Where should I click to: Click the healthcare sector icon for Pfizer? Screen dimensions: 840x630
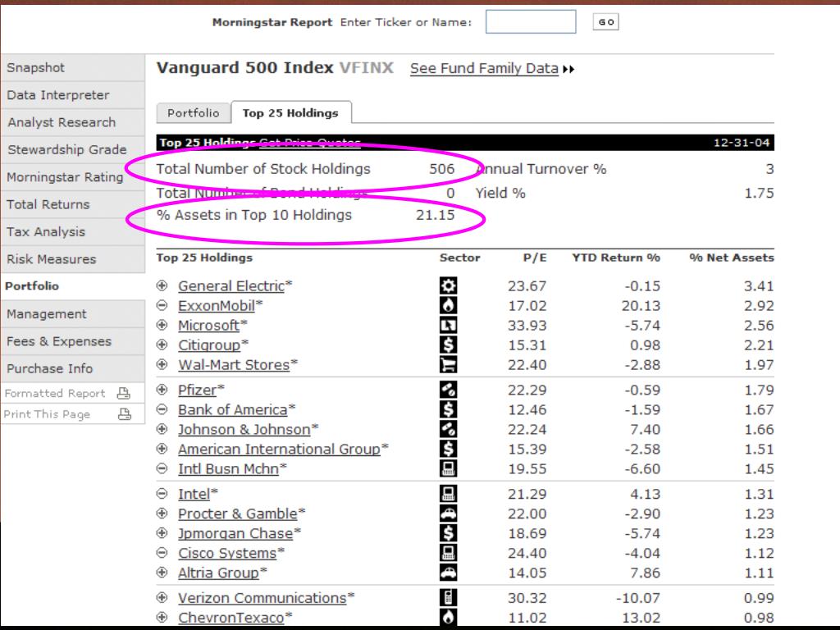449,390
